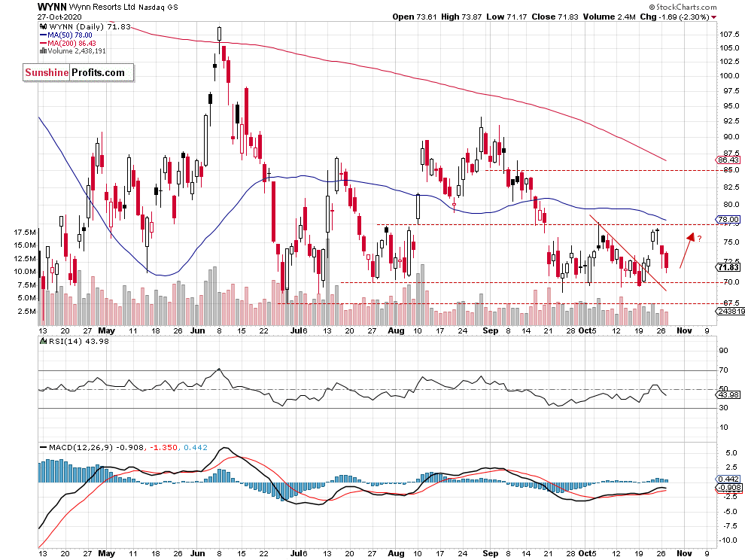Click the May label under the MACD panel
Image resolution: width=745 pixels, height=560 pixels.
[106, 553]
